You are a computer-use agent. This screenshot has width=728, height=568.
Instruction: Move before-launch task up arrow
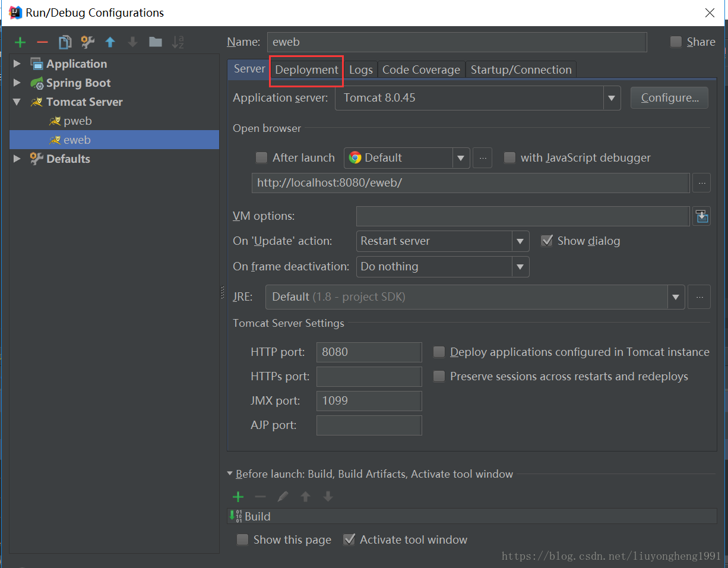[305, 497]
